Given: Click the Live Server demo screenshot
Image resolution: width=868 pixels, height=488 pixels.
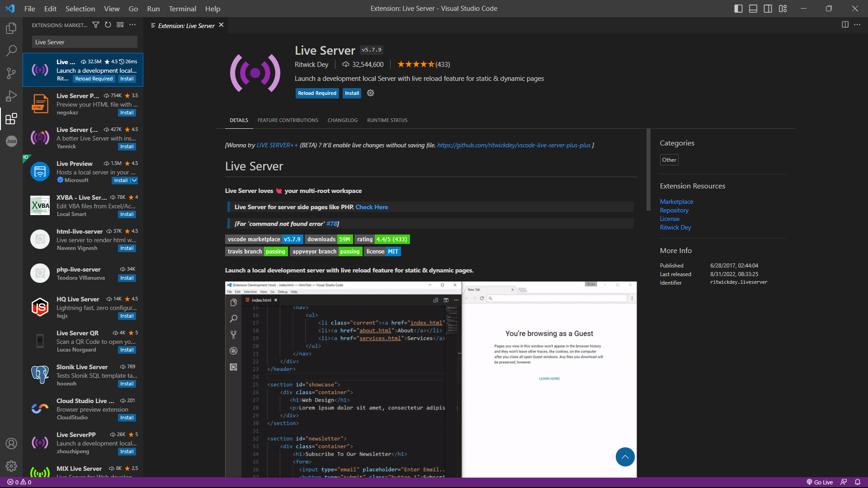Looking at the screenshot, I should coord(431,380).
